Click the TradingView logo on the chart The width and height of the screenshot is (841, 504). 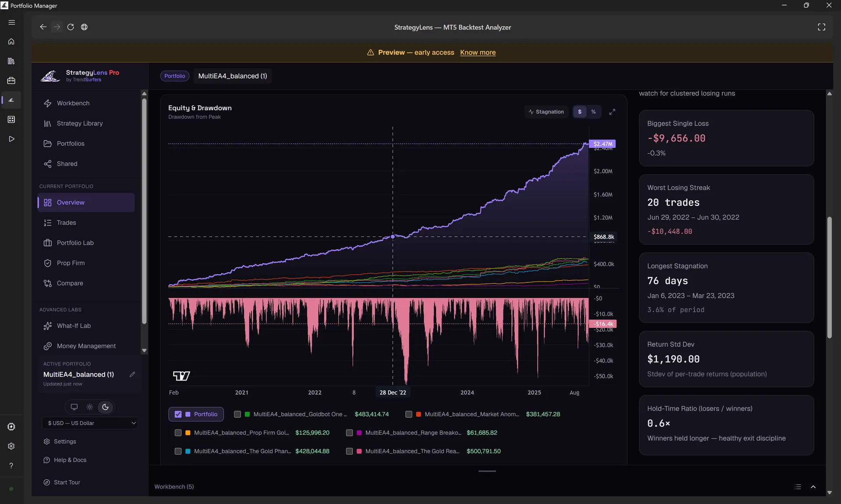[181, 376]
